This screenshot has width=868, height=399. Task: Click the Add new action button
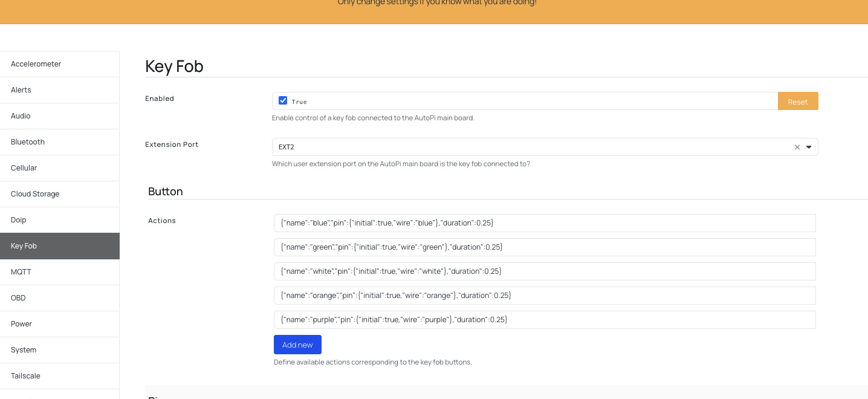point(297,345)
